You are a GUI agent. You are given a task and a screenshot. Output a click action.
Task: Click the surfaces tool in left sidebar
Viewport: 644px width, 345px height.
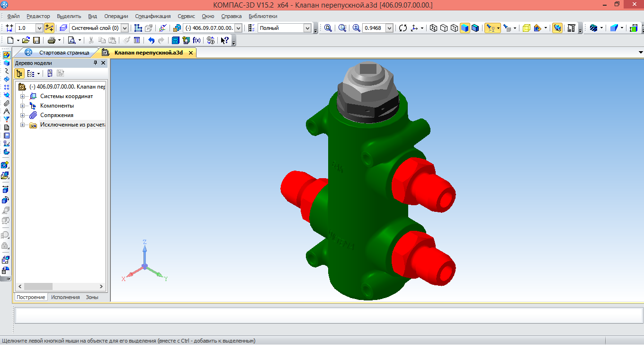[x=6, y=79]
